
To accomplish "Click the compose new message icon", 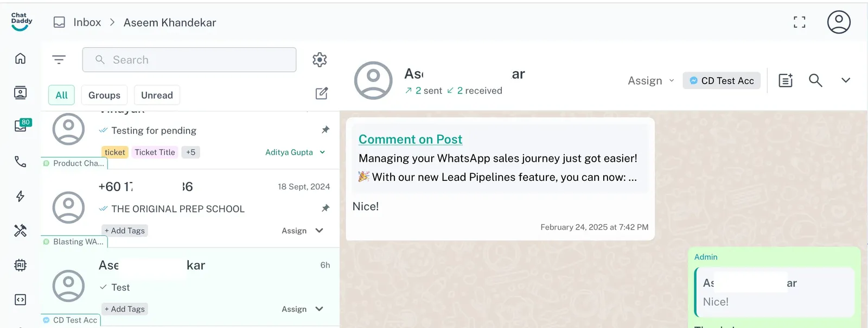I will coord(322,93).
